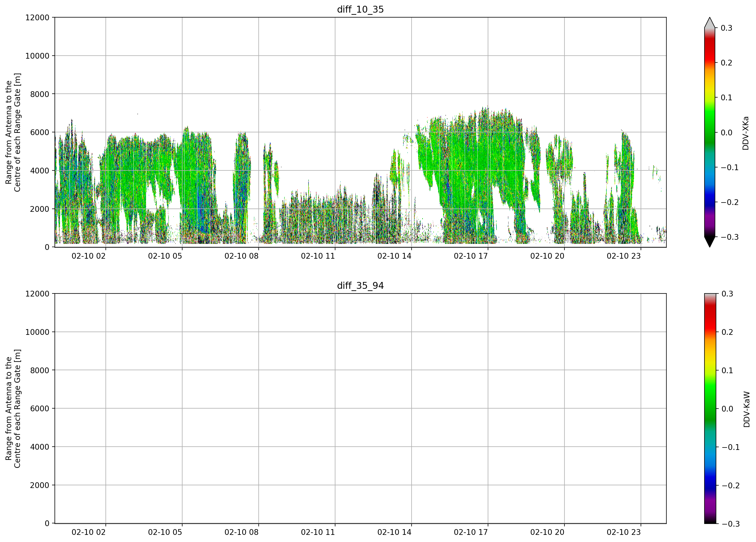
Task: Click the 0.3 tick label on DDV-XKa colorbar
Action: pos(726,28)
